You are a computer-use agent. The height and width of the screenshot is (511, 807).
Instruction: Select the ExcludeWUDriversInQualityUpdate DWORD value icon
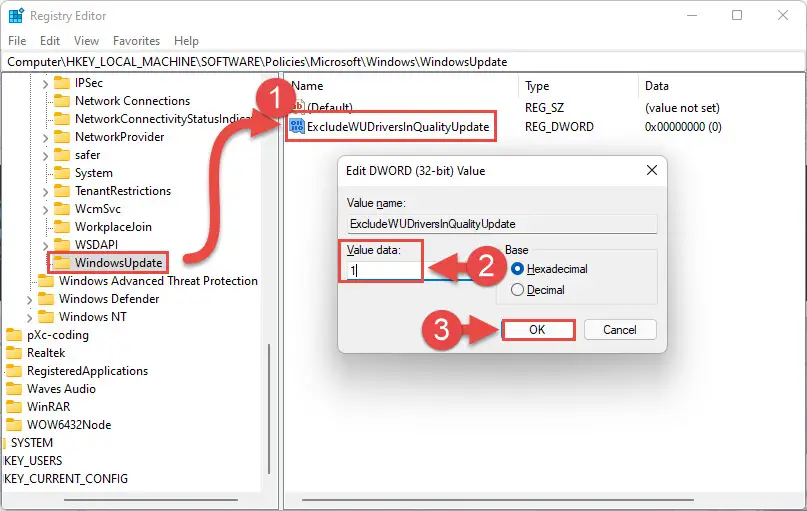coord(297,126)
